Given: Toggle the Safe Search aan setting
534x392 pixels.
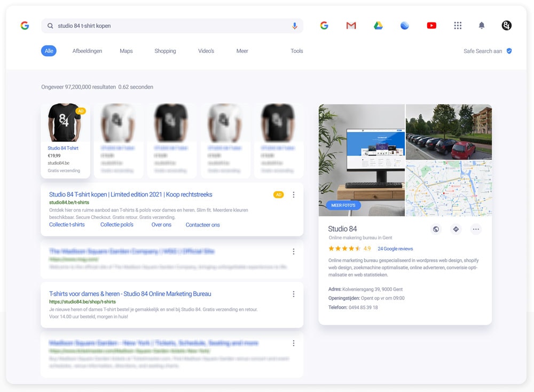Looking at the screenshot, I should tap(487, 51).
